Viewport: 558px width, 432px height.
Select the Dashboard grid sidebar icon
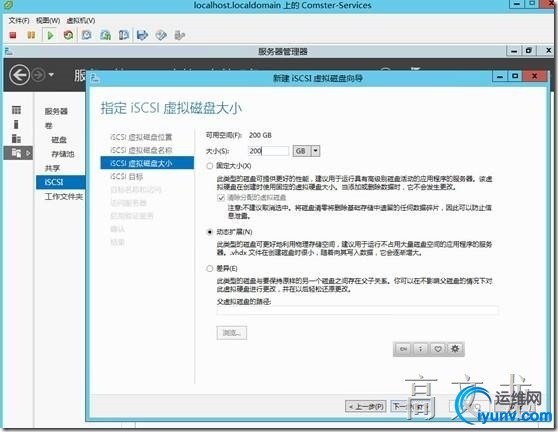16,110
